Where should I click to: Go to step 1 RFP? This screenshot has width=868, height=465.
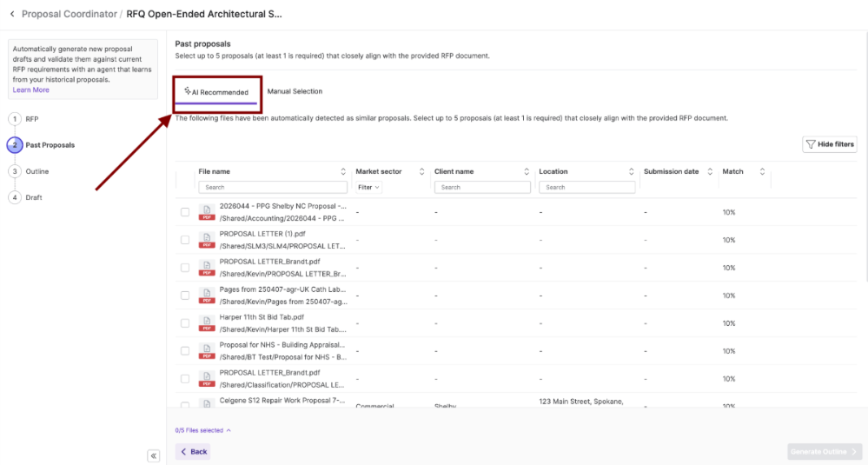pyautogui.click(x=23, y=119)
